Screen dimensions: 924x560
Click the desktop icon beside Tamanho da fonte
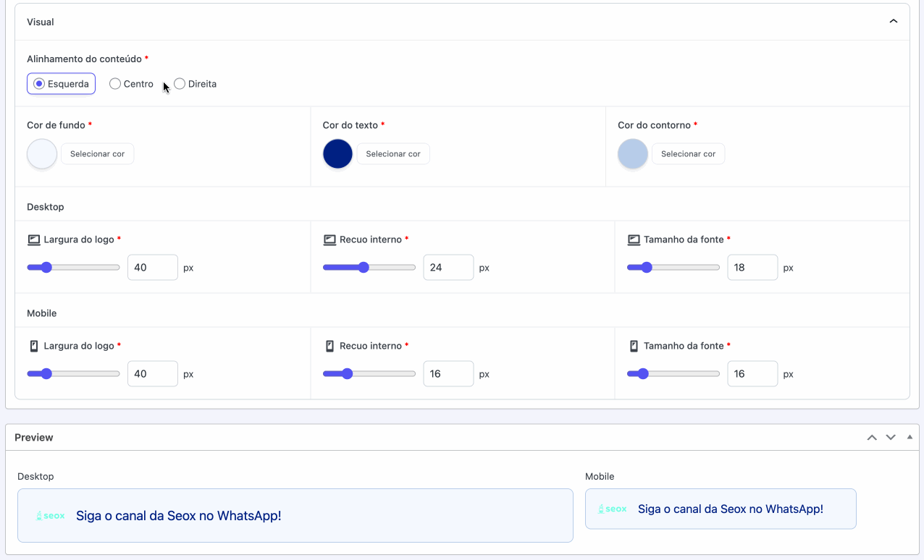[x=634, y=239]
